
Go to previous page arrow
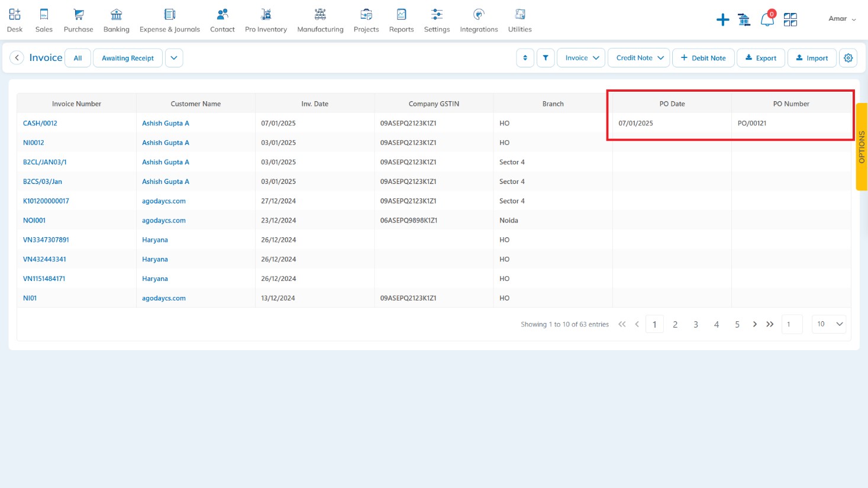(637, 324)
